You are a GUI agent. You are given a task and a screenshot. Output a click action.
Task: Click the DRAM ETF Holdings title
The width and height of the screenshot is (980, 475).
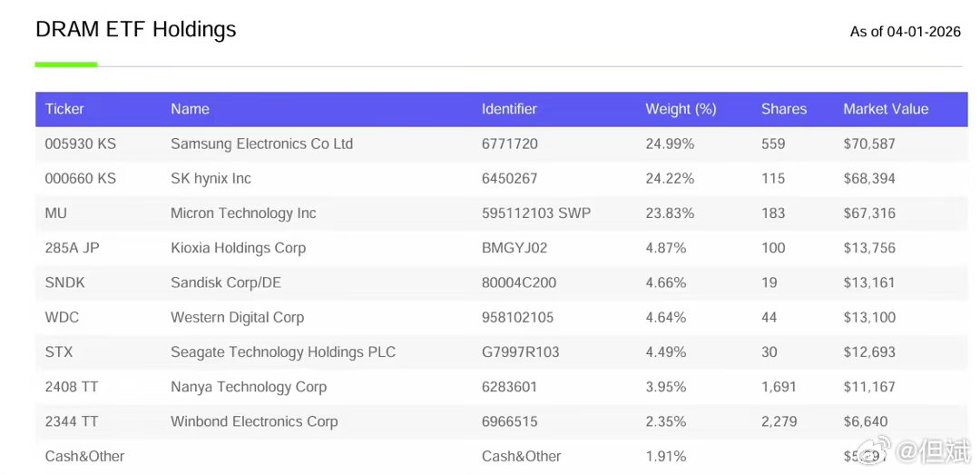135,30
